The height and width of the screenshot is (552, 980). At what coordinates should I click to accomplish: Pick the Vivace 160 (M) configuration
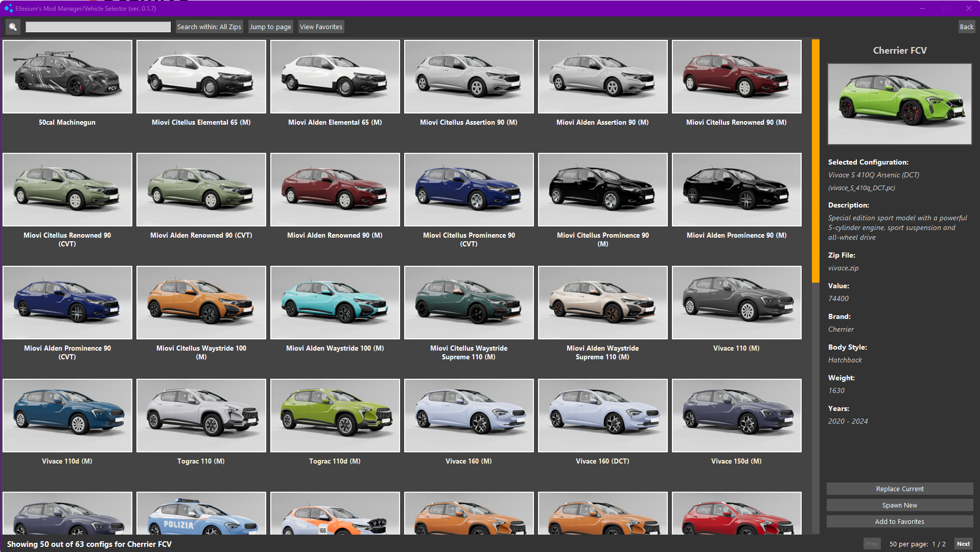click(x=469, y=416)
